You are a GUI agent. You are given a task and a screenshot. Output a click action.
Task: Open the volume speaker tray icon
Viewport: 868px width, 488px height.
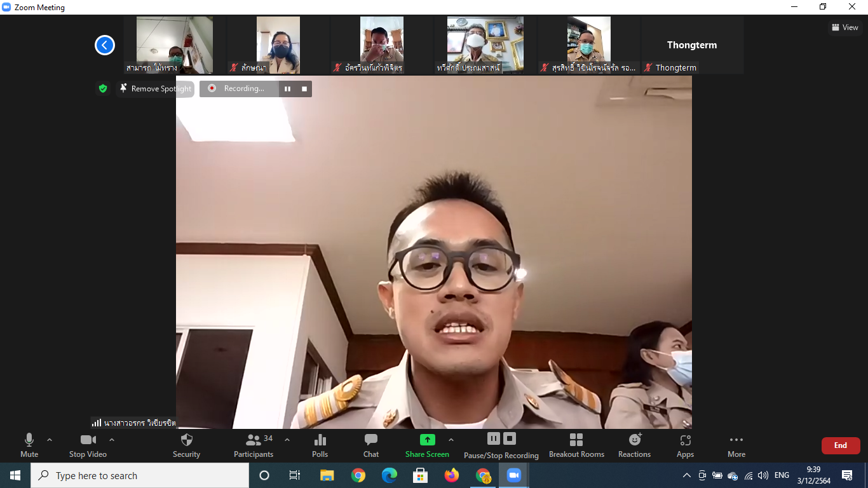coord(763,475)
